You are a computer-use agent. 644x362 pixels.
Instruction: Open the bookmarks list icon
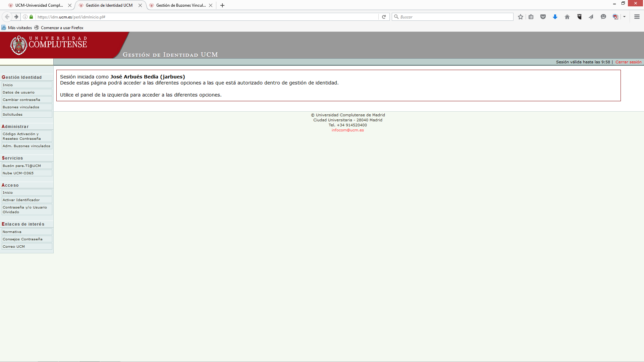pyautogui.click(x=531, y=17)
